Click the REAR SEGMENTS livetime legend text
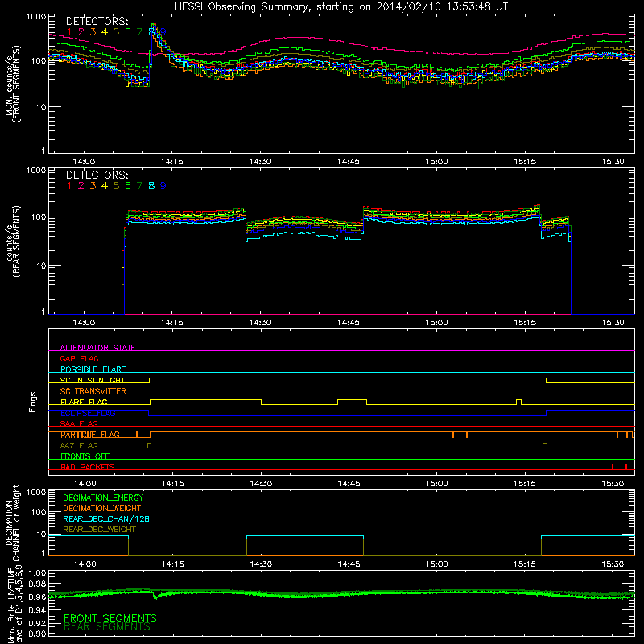644x644 pixels. pyautogui.click(x=107, y=627)
